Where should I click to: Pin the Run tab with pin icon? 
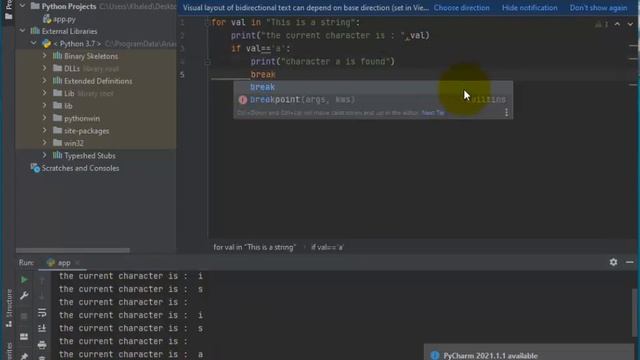[x=24, y=356]
